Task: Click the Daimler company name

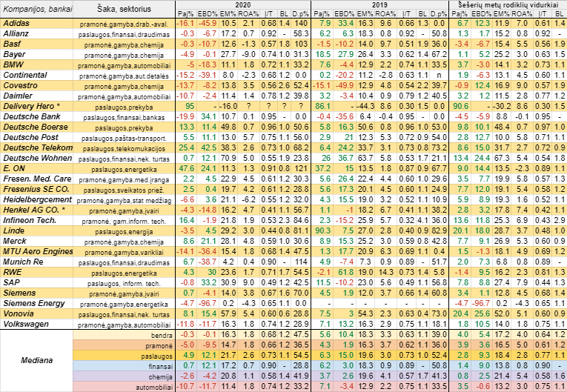Action: point(37,96)
